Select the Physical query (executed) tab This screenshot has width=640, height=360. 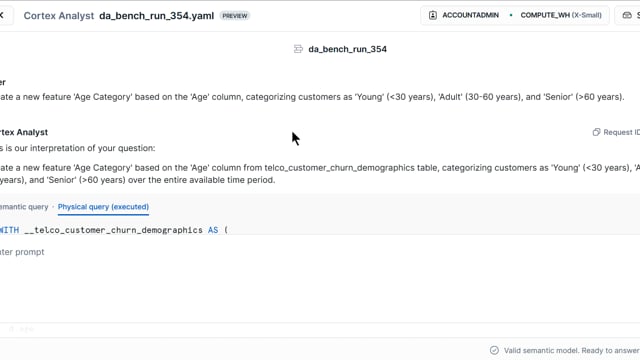[x=103, y=207]
